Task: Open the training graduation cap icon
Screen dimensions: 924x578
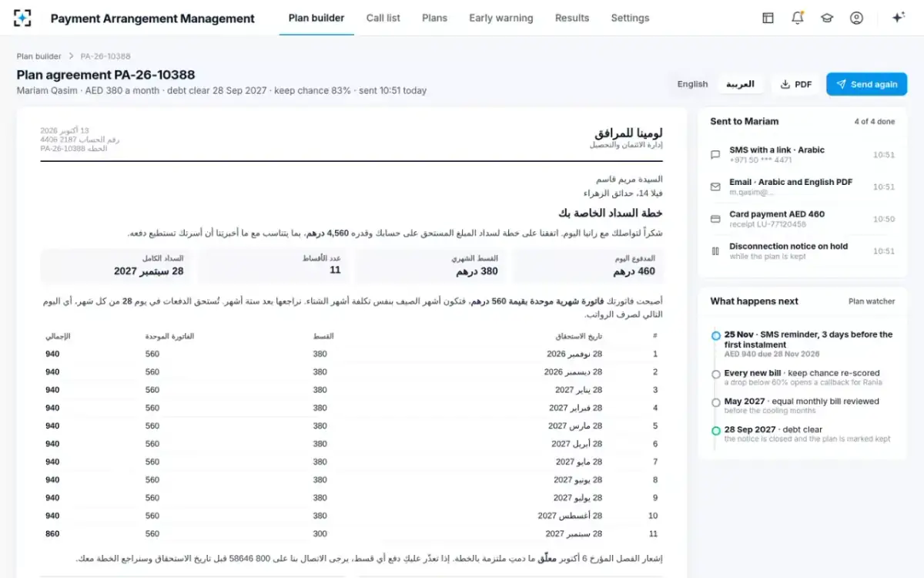Action: [x=827, y=18]
